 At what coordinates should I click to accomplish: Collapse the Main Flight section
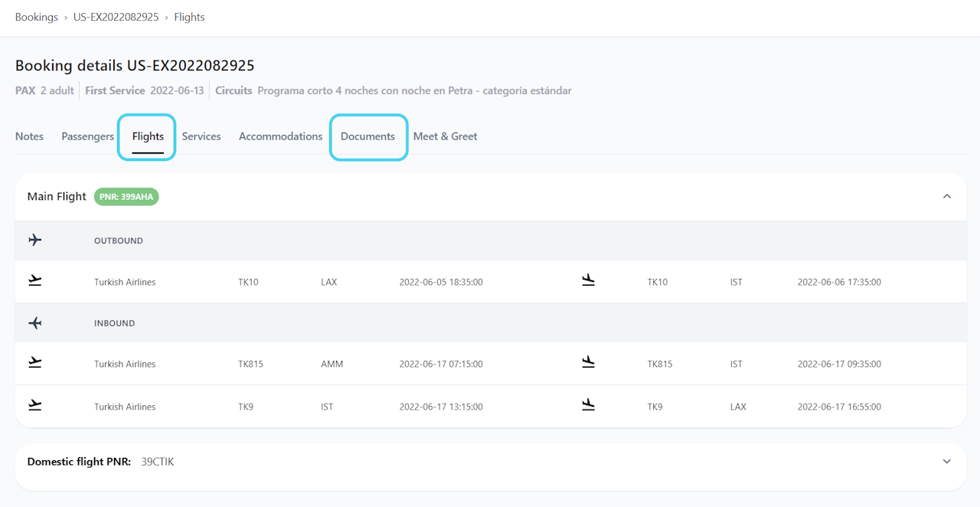point(947,197)
